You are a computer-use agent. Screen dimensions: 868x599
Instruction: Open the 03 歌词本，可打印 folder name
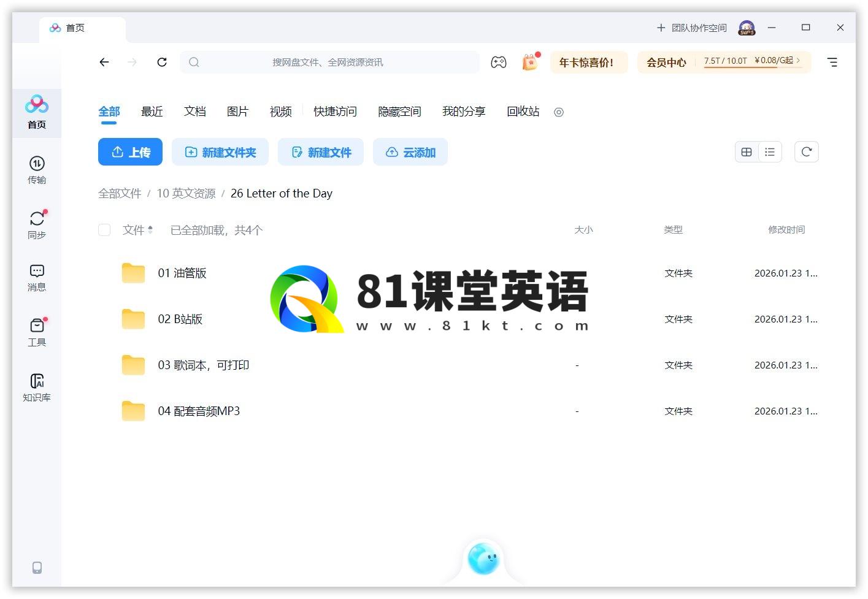coord(204,365)
